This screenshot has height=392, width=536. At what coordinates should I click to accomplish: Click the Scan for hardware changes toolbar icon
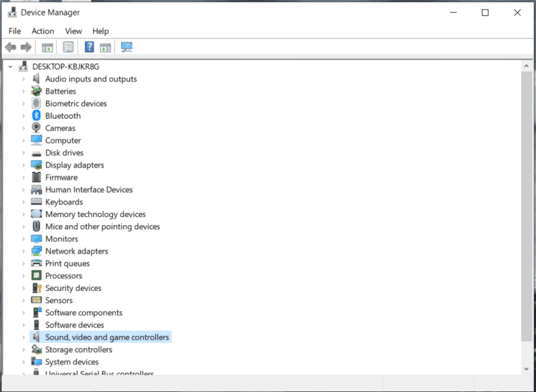coord(126,47)
